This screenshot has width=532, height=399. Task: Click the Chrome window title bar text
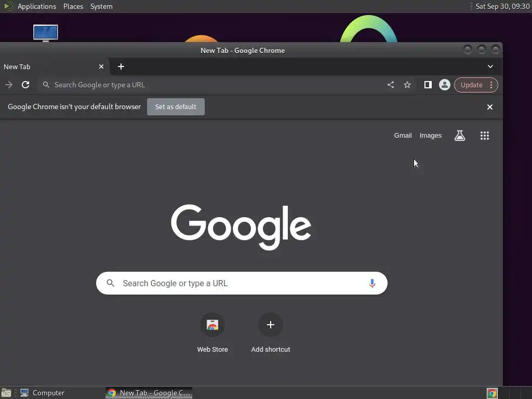pyautogui.click(x=242, y=50)
